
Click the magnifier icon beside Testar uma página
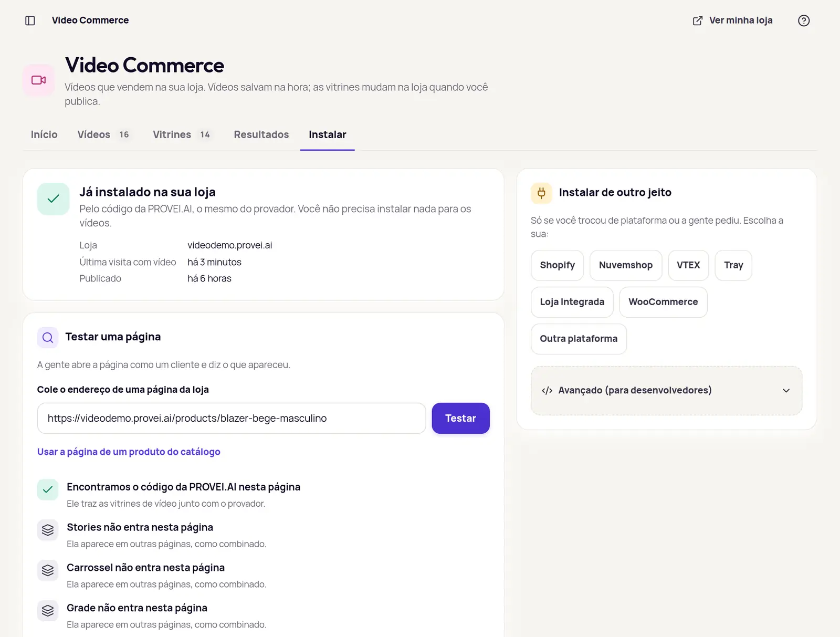(48, 337)
